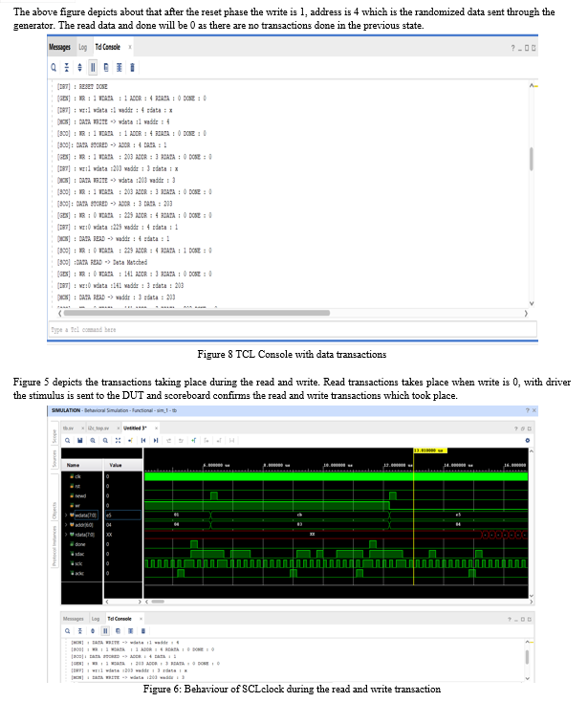The height and width of the screenshot is (702, 588).
Task: Click the wrap lines icon in upper Tcl Console toolbar
Action: pyautogui.click(x=119, y=67)
